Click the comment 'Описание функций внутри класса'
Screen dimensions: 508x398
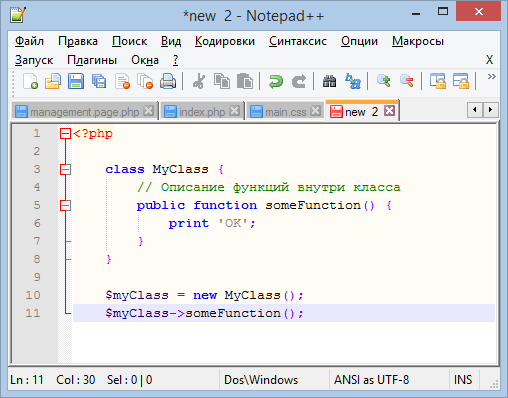(281, 187)
